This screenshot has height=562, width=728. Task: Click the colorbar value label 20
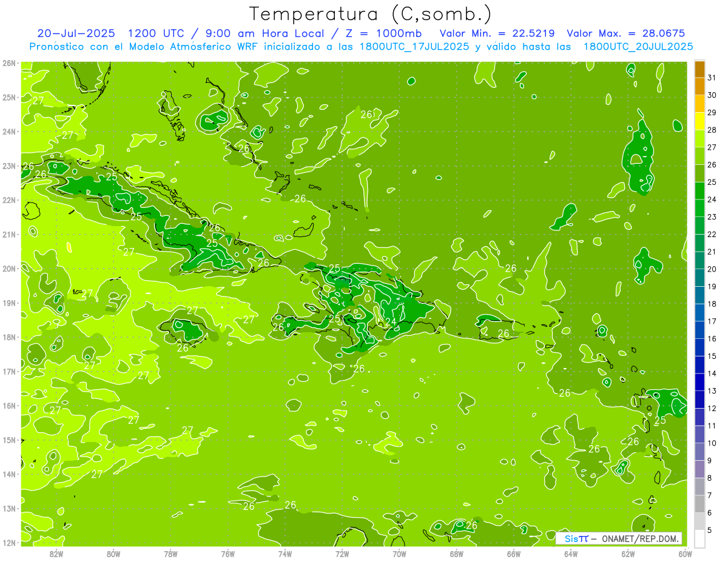pos(712,269)
